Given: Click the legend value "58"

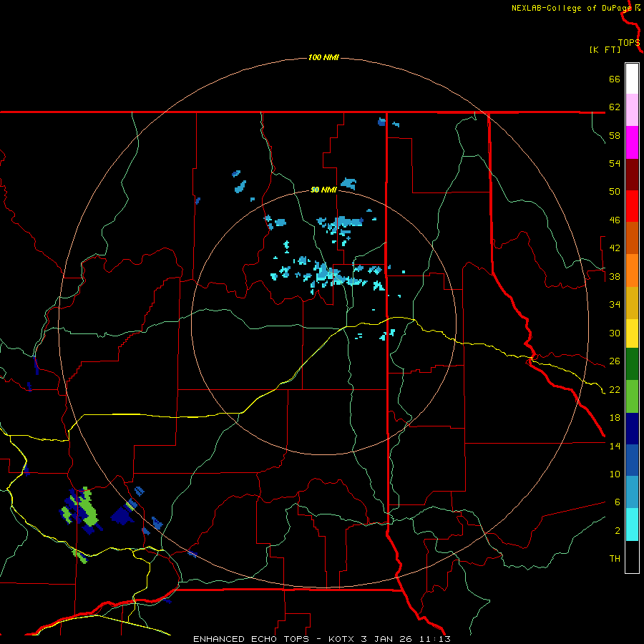Looking at the screenshot, I should coord(615,135).
